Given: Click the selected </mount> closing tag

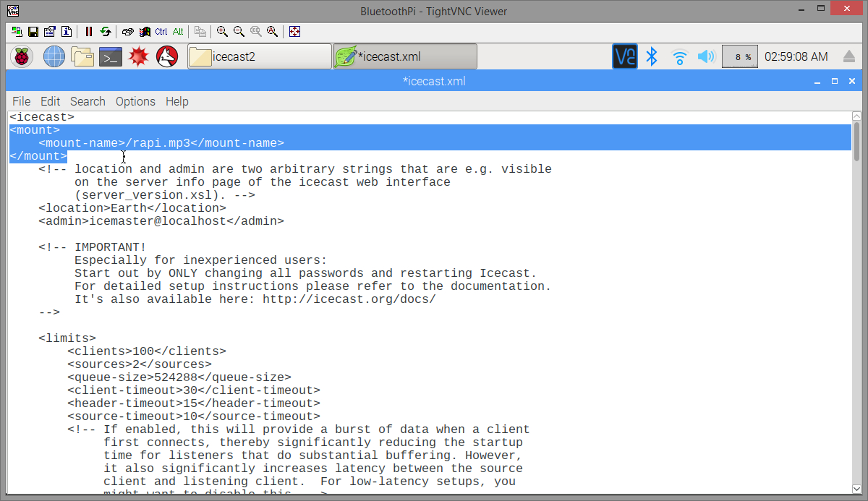Looking at the screenshot, I should coord(38,156).
